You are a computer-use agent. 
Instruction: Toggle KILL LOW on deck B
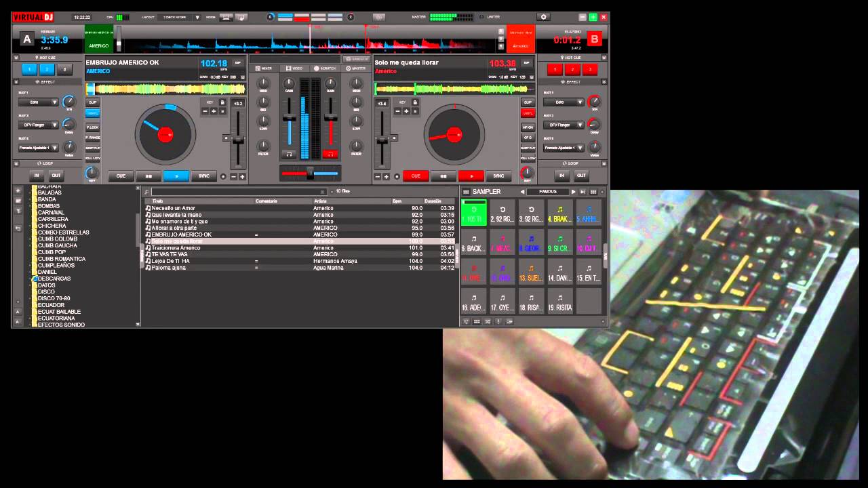[528, 158]
